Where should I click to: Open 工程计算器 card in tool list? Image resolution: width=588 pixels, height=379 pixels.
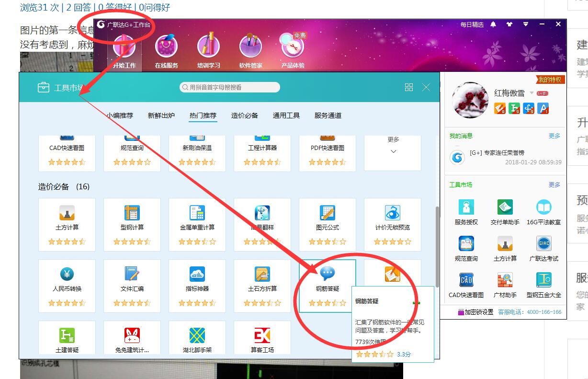pyautogui.click(x=262, y=153)
